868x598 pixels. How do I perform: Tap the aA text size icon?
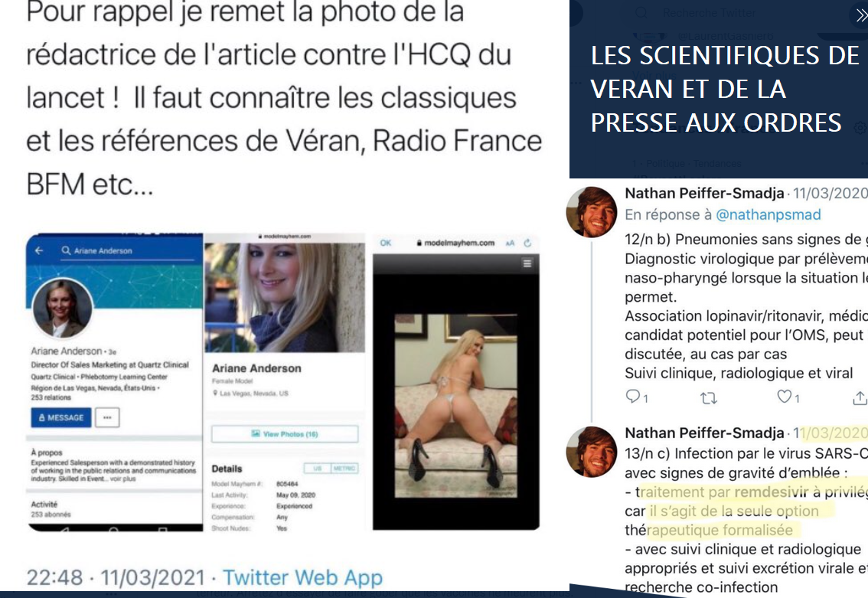click(x=510, y=243)
